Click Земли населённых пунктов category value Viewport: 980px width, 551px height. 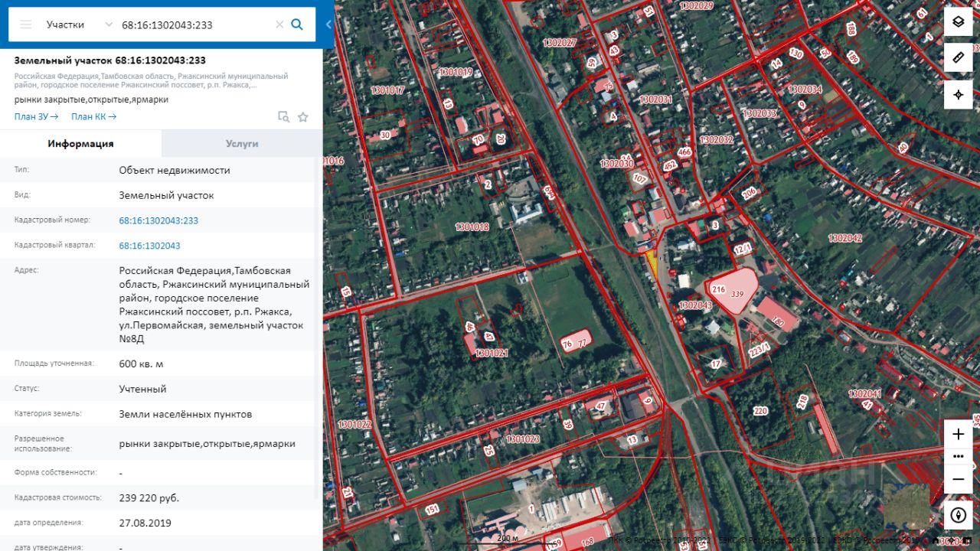185,414
